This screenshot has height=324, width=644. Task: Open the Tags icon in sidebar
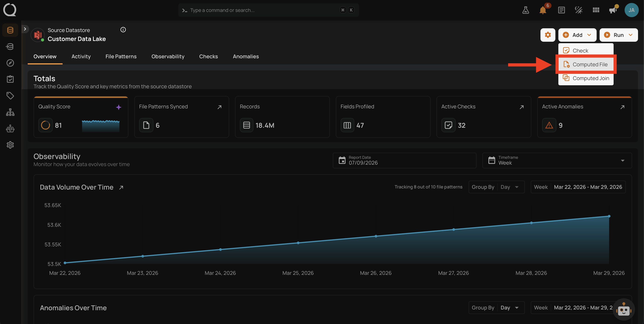pyautogui.click(x=10, y=96)
